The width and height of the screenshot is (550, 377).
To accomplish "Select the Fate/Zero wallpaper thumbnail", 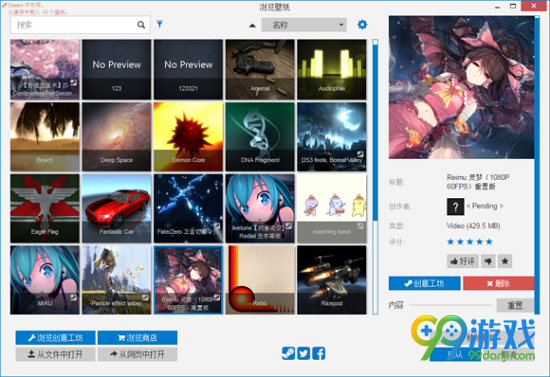I will point(188,208).
